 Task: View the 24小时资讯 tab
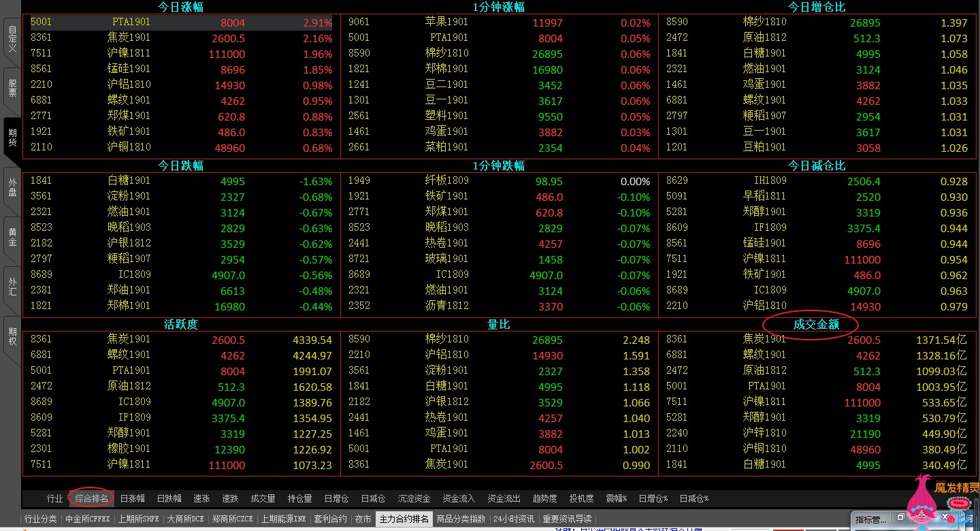514,519
